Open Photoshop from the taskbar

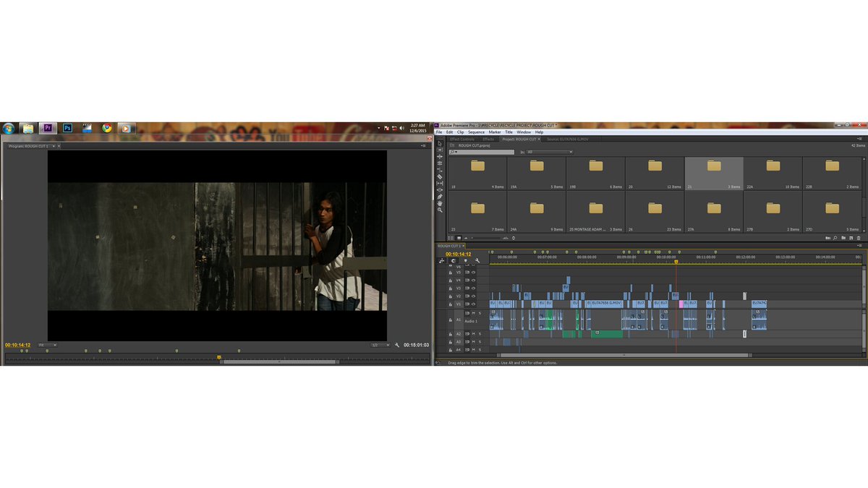[x=68, y=128]
